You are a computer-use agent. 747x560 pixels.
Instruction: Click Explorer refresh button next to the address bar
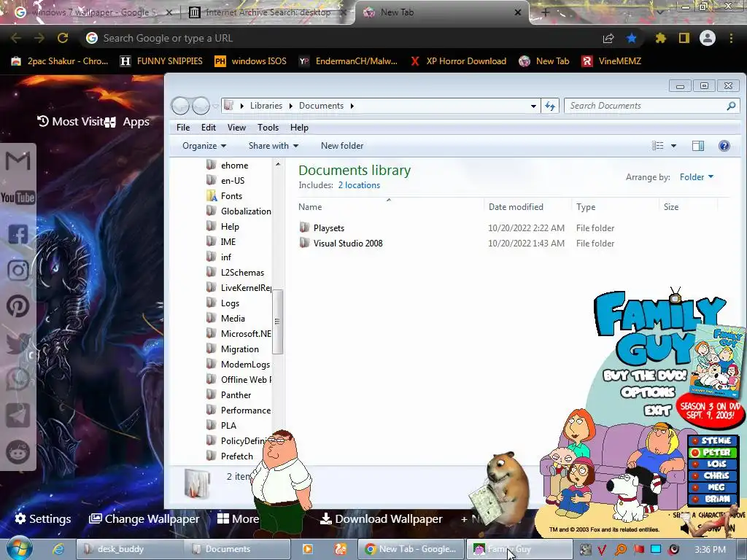click(550, 106)
